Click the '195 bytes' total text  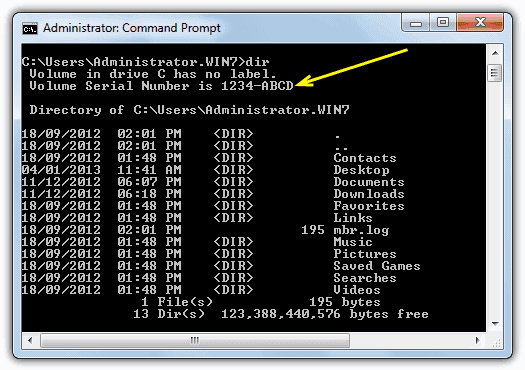click(x=345, y=302)
